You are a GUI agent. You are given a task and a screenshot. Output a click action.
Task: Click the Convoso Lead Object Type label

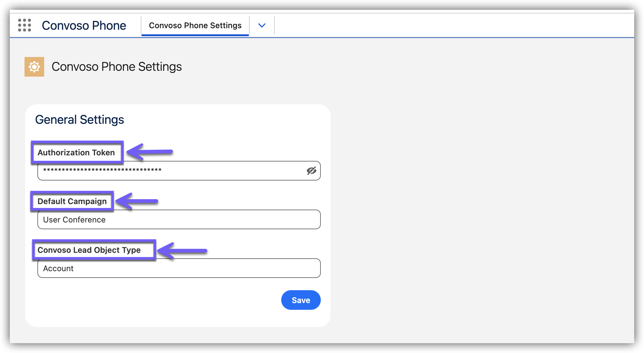(x=89, y=250)
